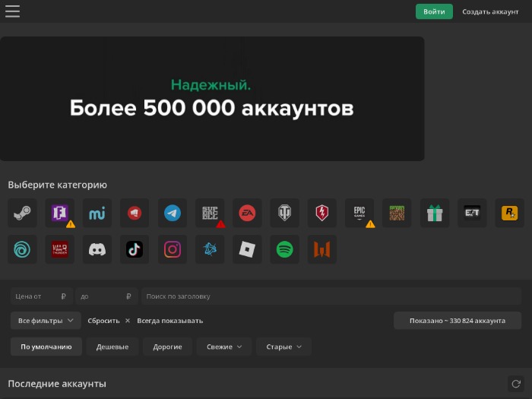This screenshot has height=399, width=532.
Task: Select the Spotify category icon
Action: 285,249
